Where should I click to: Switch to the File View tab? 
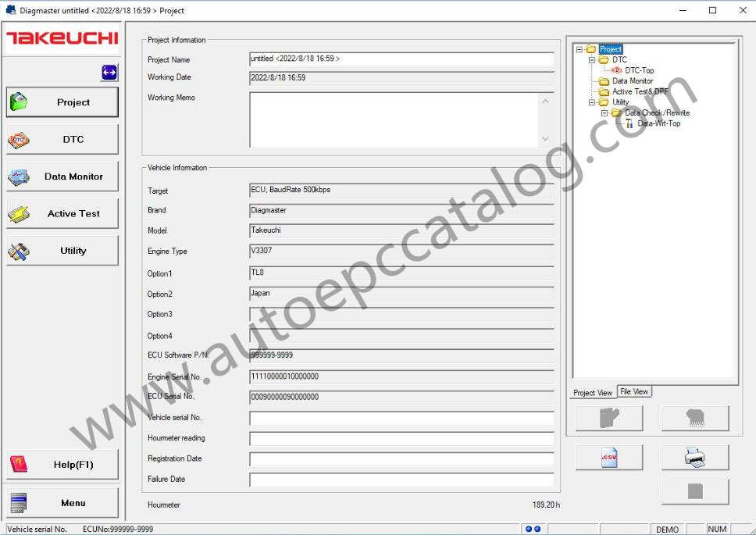coord(634,392)
